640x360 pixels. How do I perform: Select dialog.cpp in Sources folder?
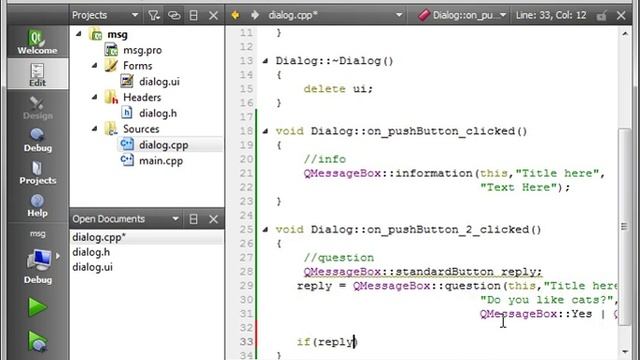click(x=164, y=145)
